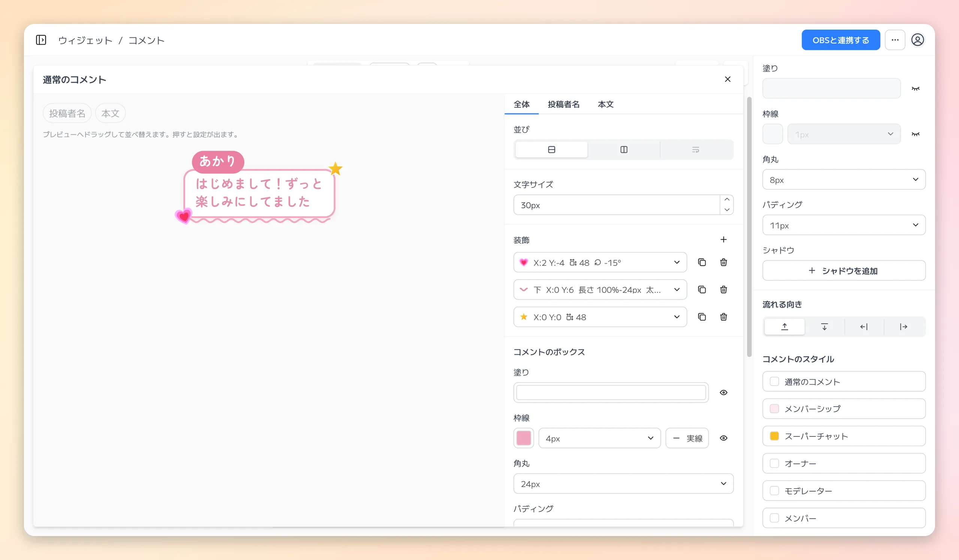Switch to the 本文 tab
This screenshot has width=959, height=560.
605,104
